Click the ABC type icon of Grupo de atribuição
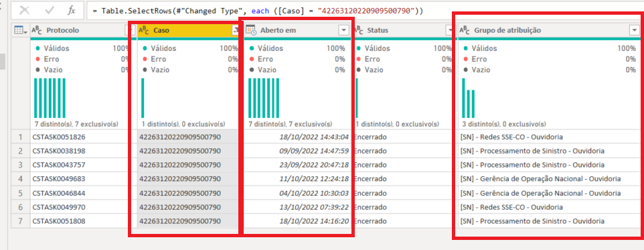The width and height of the screenshot is (644, 250). [465, 30]
